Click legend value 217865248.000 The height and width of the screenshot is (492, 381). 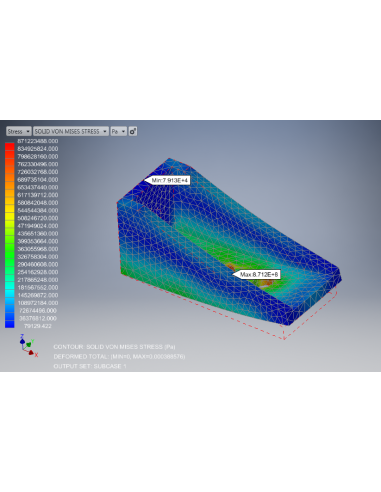click(38, 280)
